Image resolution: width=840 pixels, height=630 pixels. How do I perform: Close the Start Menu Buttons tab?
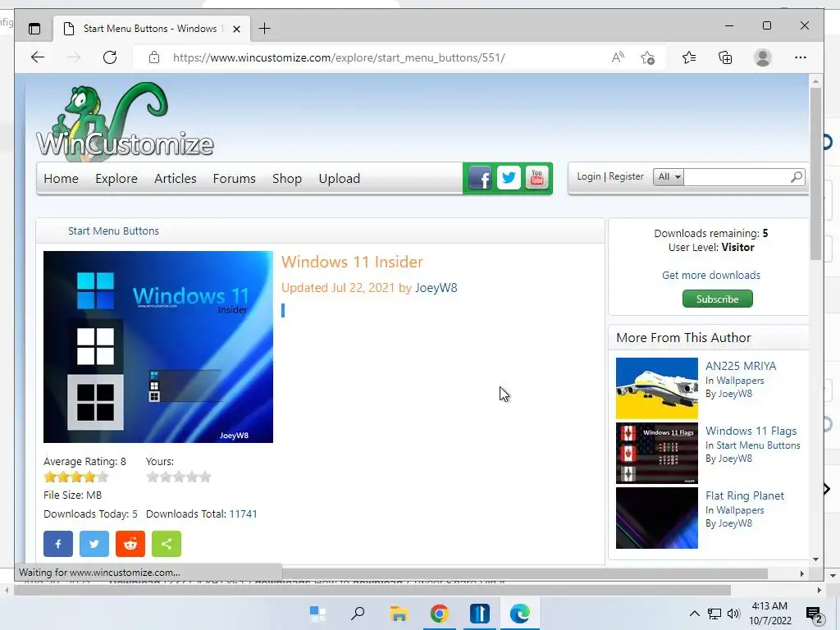click(x=236, y=29)
